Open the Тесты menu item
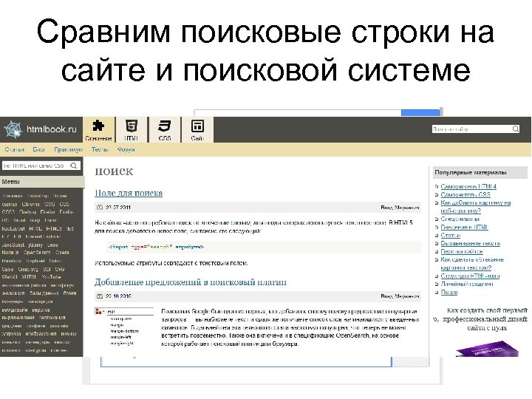Image resolution: width=532 pixels, height=399 pixels. 100,149
